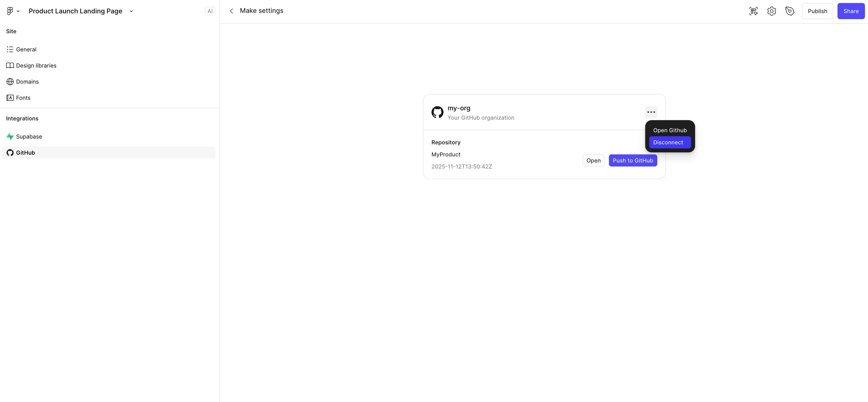
Task: Open the settings gear icon
Action: [772, 11]
